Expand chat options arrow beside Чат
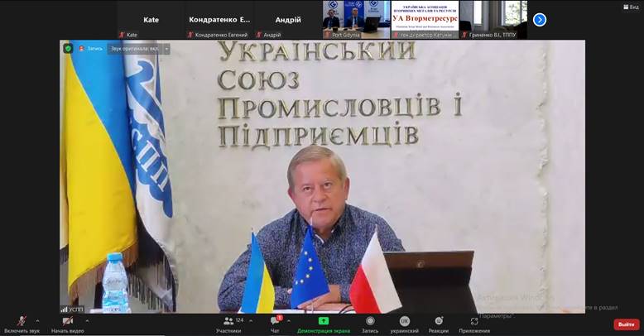 pyautogui.click(x=288, y=321)
